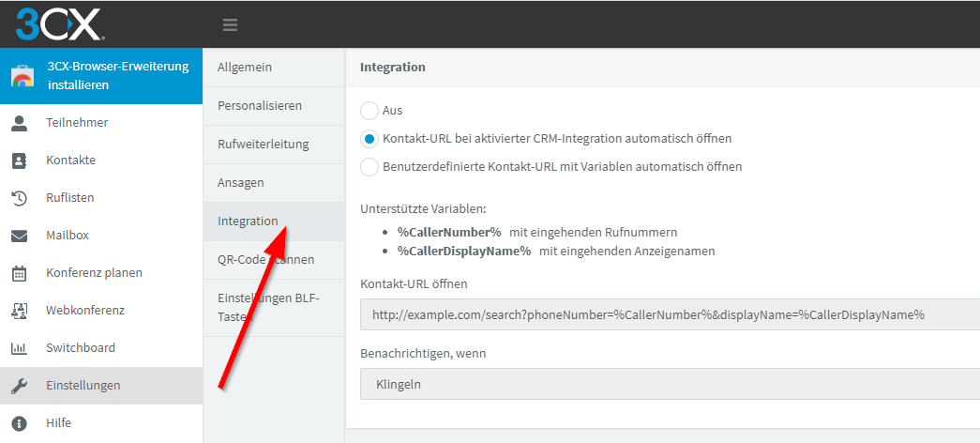Select Kontakt-URL bei aktivierter CRM-Integration option
This screenshot has width=980, height=443.
[369, 139]
